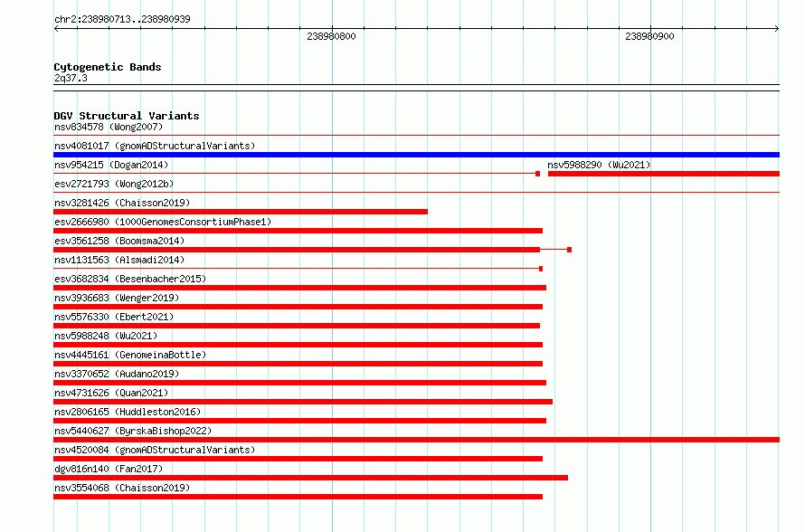This screenshot has width=805, height=532.
Task: Click the nsv1131563 (Alsmadi2014) label
Action: pyautogui.click(x=119, y=260)
